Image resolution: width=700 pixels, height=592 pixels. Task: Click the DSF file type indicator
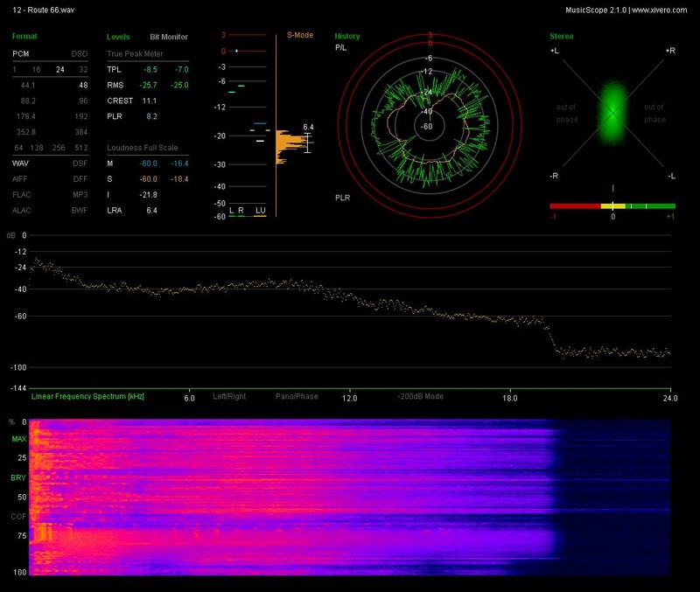[x=80, y=164]
